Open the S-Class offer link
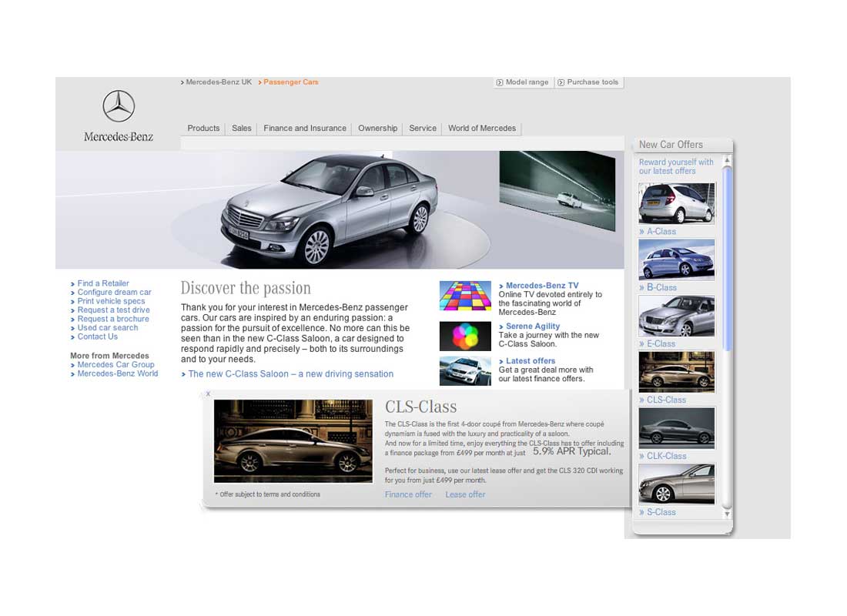 (x=661, y=512)
